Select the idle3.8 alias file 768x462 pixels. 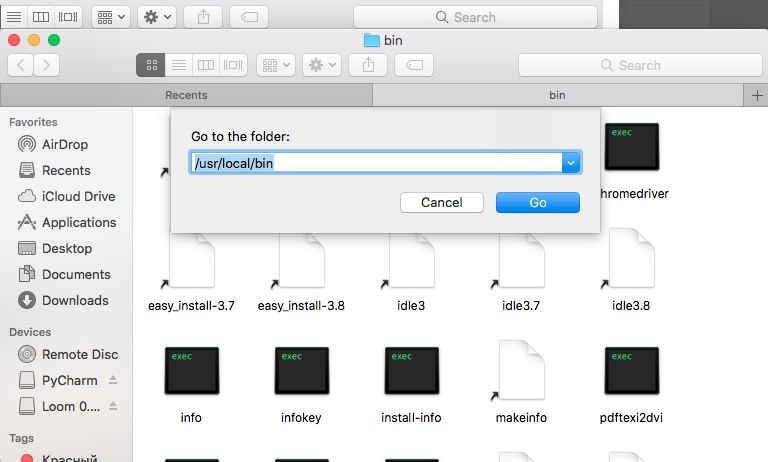631,260
